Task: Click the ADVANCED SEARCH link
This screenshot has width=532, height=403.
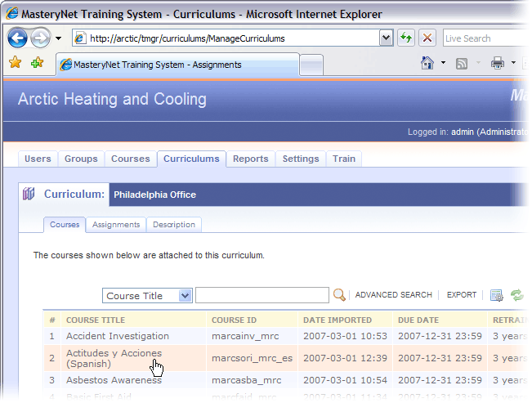Action: point(394,295)
